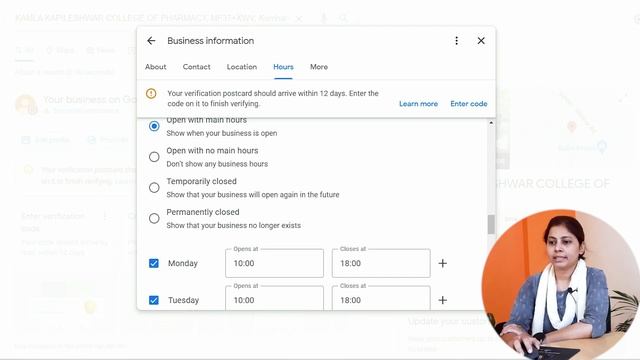The image size is (640, 360).
Task: Open the More tab
Action: pyautogui.click(x=319, y=67)
